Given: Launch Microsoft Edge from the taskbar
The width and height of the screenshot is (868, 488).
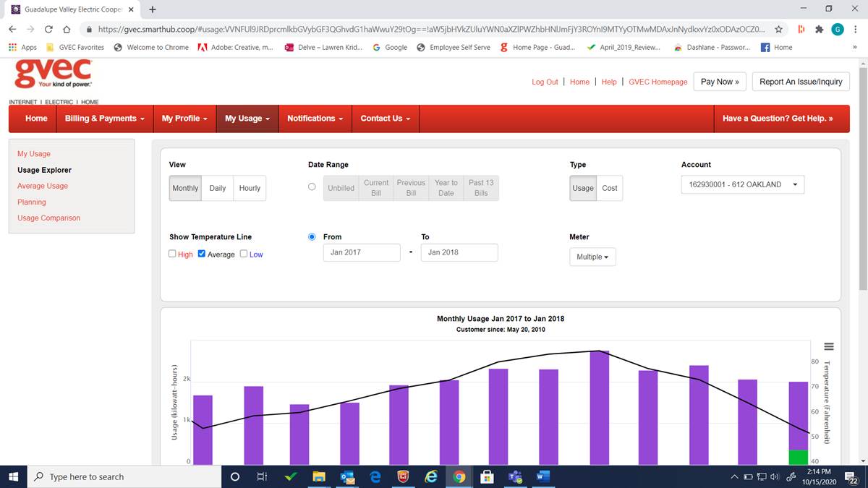Looking at the screenshot, I should (x=375, y=476).
